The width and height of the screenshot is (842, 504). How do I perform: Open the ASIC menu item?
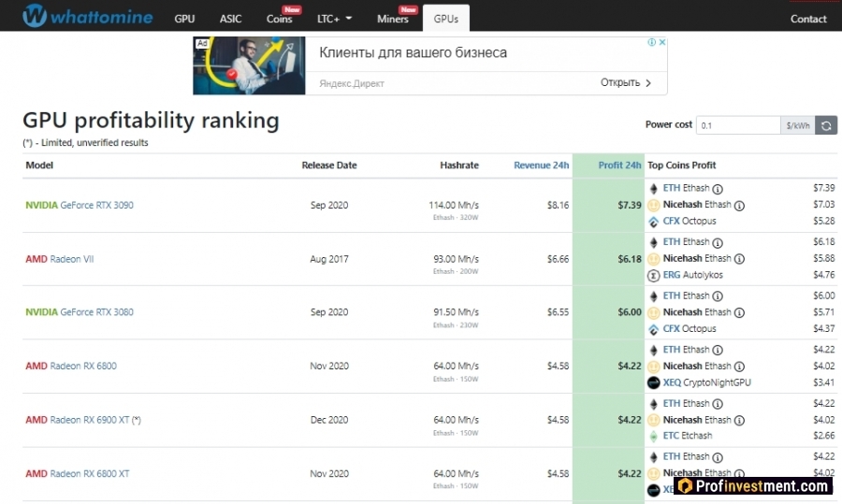[230, 19]
